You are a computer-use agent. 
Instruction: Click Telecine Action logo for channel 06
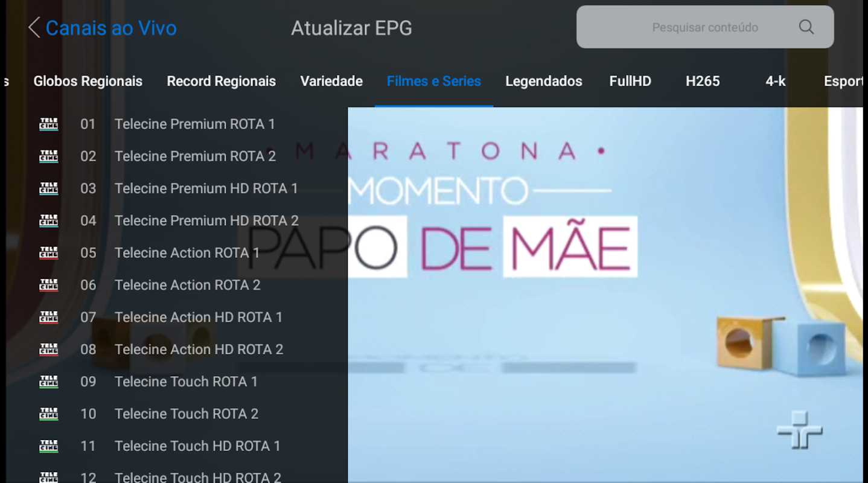pyautogui.click(x=49, y=285)
